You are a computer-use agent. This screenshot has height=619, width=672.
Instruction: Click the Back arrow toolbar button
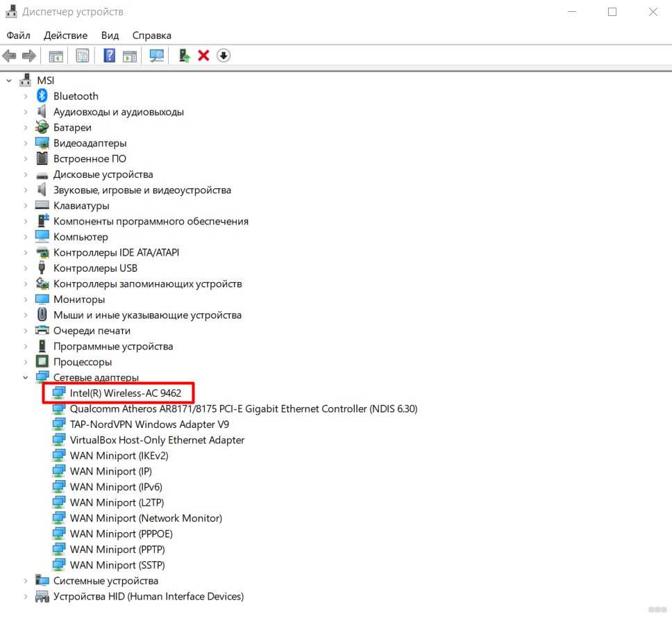(x=9, y=56)
